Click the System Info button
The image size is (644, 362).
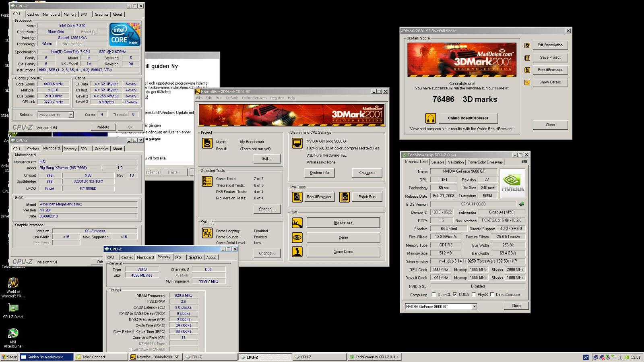tap(319, 173)
